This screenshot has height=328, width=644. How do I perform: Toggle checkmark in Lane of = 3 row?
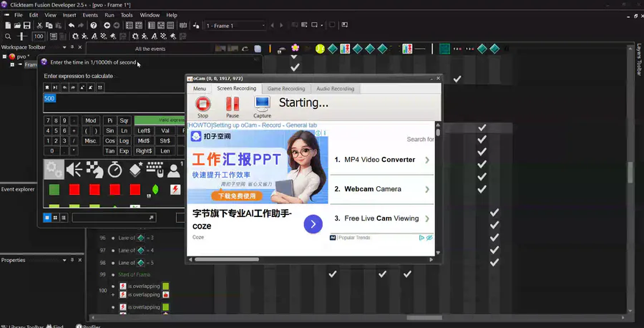click(494, 238)
